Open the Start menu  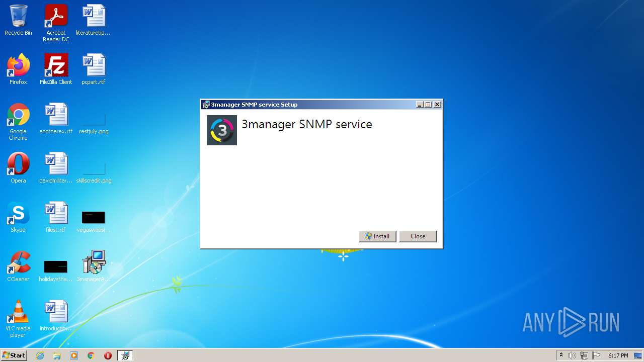[14, 355]
